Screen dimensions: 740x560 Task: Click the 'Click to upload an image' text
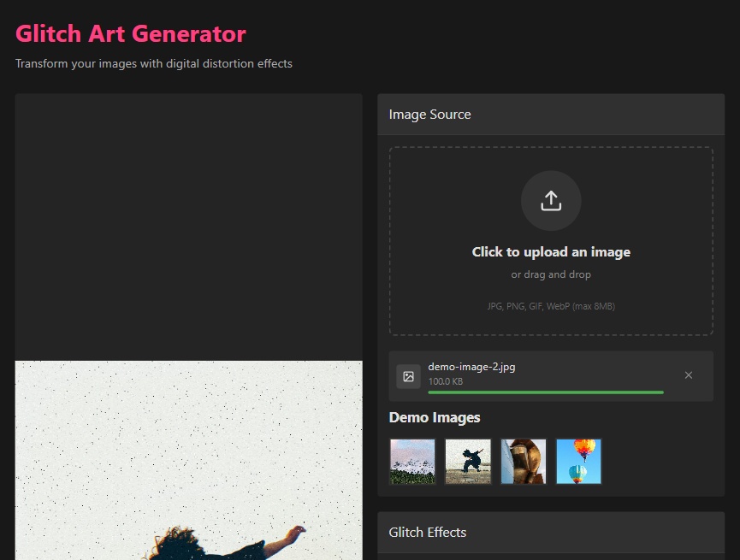(x=551, y=252)
